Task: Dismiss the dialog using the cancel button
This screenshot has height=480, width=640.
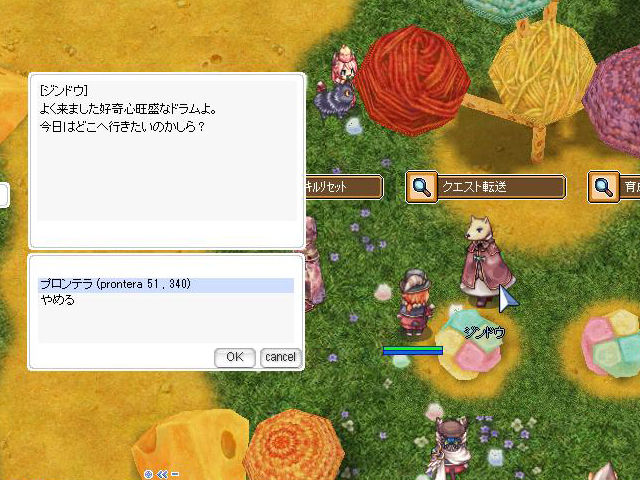Action: pos(280,358)
